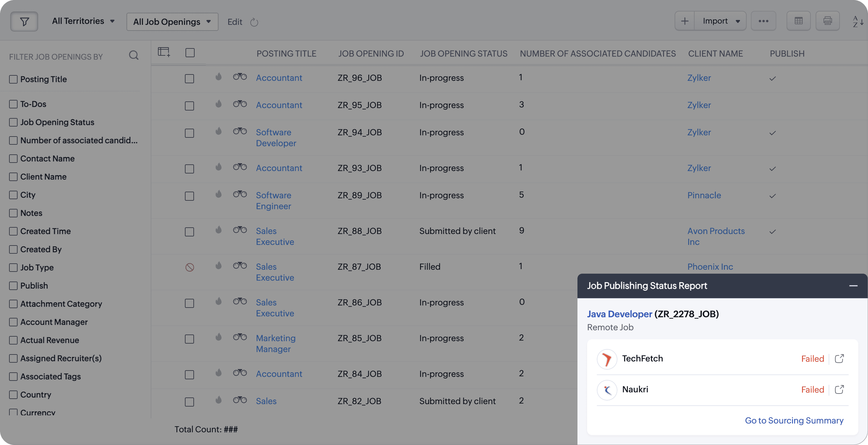Viewport: 868px width, 445px height.
Task: Click the filter funnel icon
Action: point(24,22)
